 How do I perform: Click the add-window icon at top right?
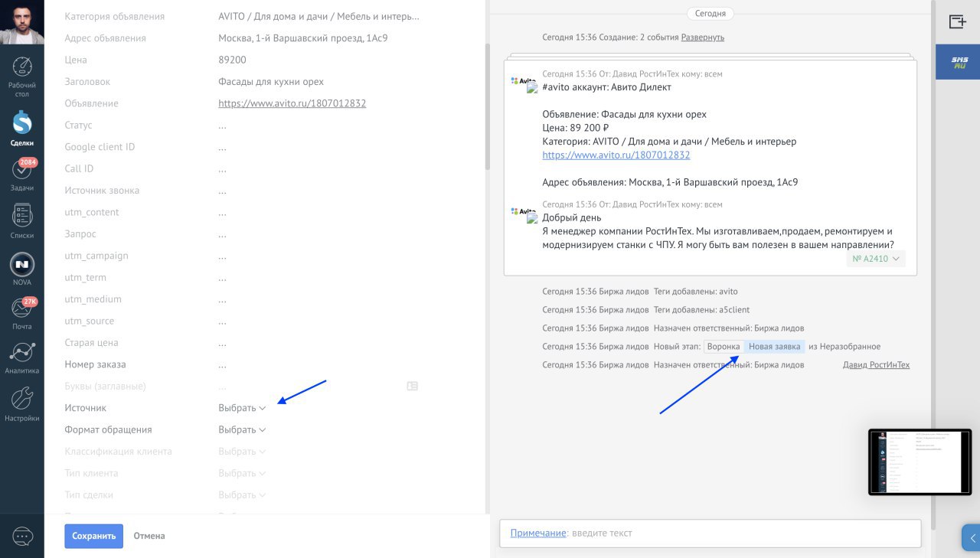957,21
